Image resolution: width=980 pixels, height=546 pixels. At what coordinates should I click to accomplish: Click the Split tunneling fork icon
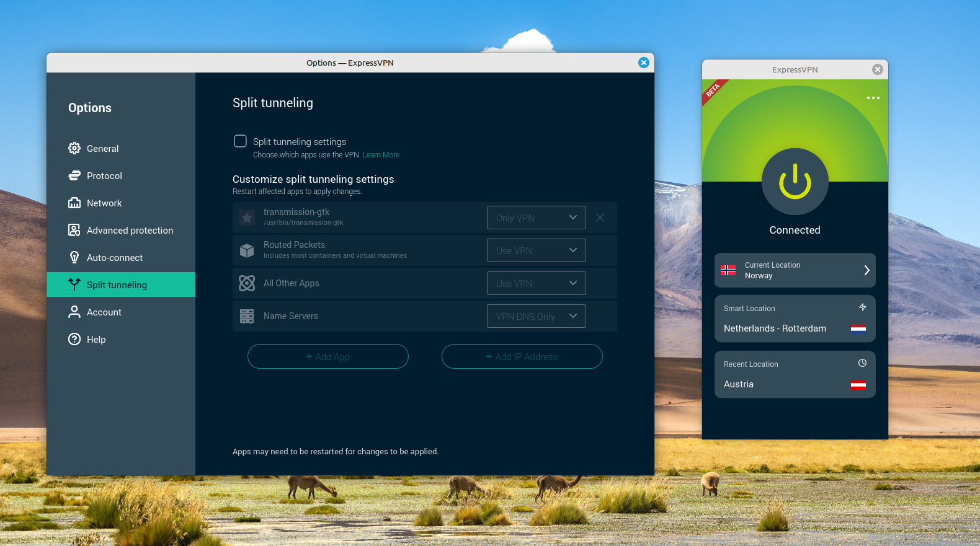[x=74, y=284]
